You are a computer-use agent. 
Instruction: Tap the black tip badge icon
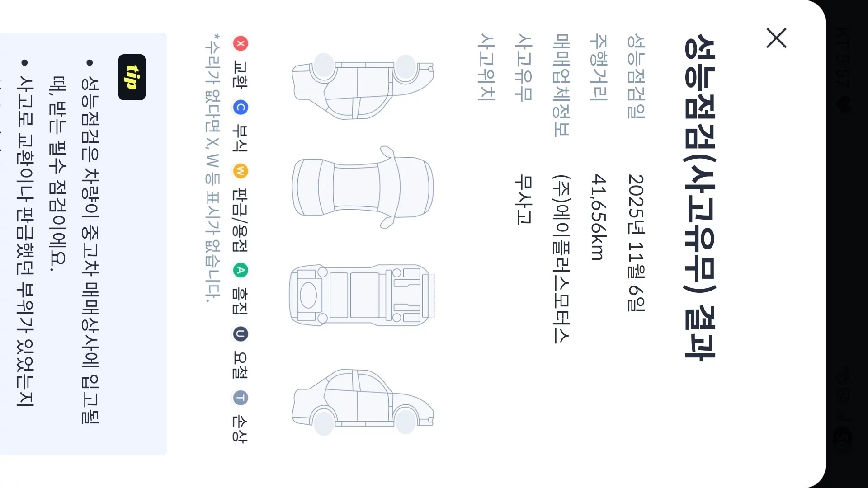click(x=132, y=77)
